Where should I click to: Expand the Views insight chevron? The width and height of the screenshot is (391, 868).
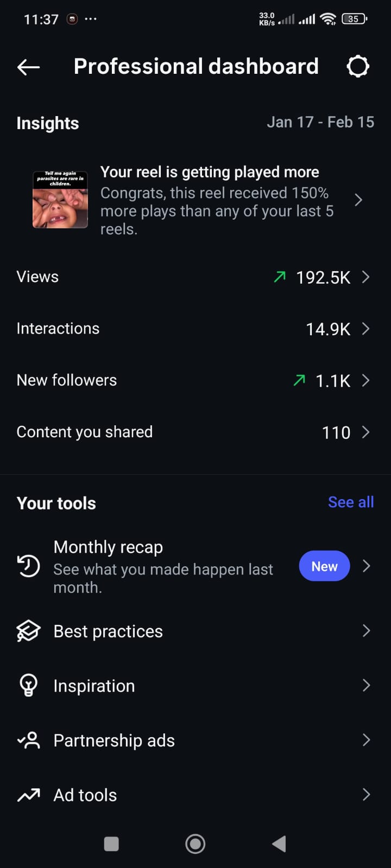tap(365, 277)
